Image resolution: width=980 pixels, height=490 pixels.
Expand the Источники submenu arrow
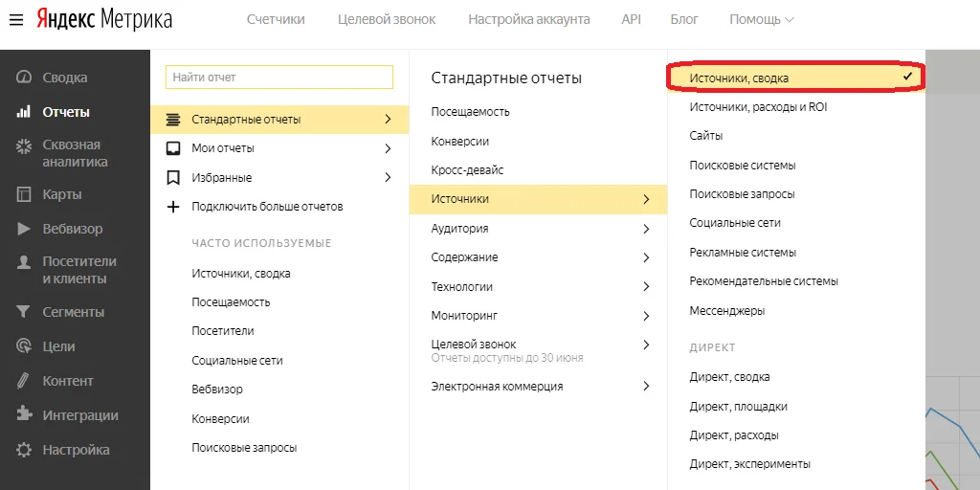coord(646,199)
